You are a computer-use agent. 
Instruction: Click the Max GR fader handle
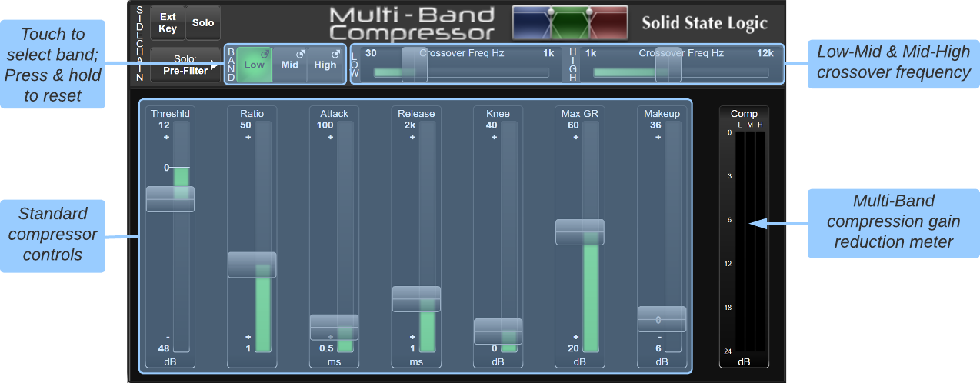[x=580, y=232]
